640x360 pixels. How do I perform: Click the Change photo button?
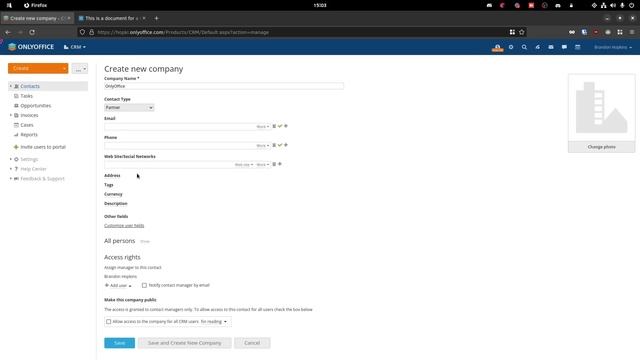click(x=602, y=147)
